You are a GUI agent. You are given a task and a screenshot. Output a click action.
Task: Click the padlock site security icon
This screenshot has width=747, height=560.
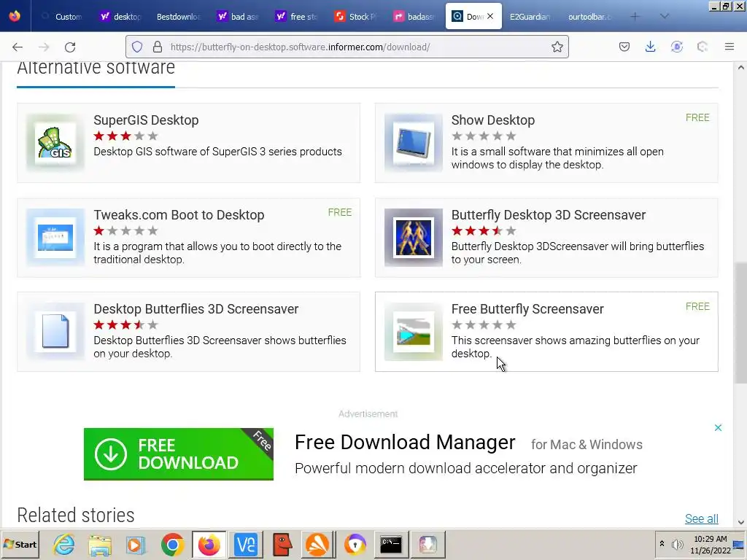click(x=158, y=47)
